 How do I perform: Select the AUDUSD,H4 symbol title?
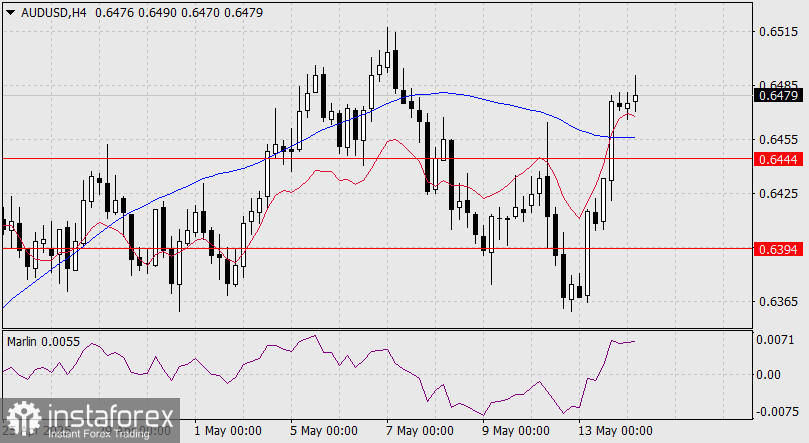click(54, 13)
